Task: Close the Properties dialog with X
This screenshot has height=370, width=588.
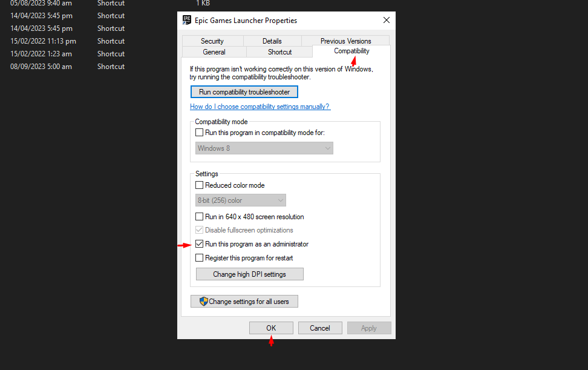Action: (x=387, y=20)
